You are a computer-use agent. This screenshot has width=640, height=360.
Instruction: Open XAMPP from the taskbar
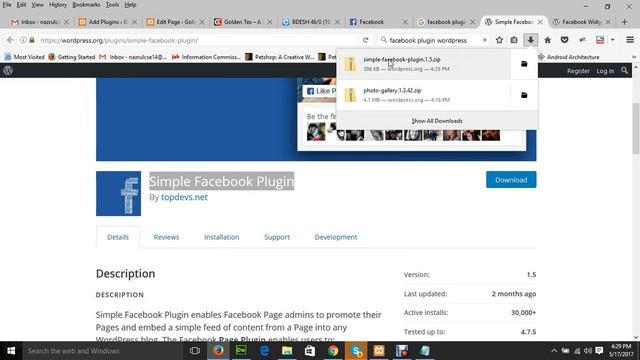[x=379, y=351]
